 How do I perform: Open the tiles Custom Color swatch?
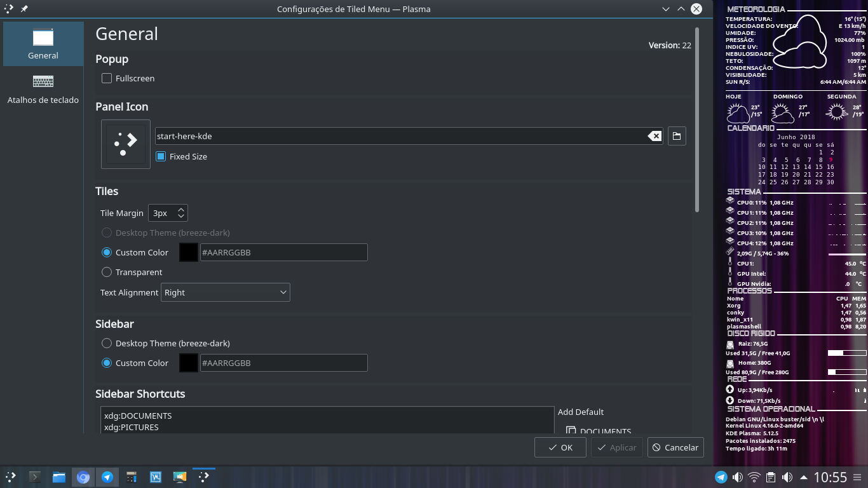pyautogui.click(x=189, y=252)
